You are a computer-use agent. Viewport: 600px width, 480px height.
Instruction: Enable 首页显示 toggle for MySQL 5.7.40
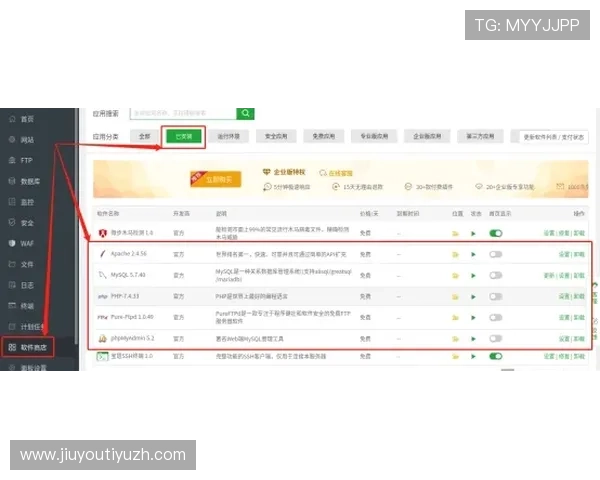pos(496,275)
